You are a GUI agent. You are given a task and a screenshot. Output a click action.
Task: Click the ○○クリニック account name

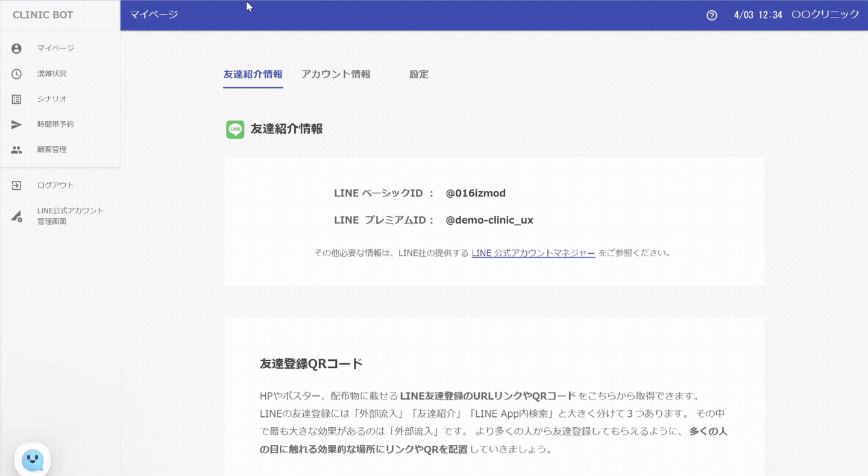tap(825, 15)
